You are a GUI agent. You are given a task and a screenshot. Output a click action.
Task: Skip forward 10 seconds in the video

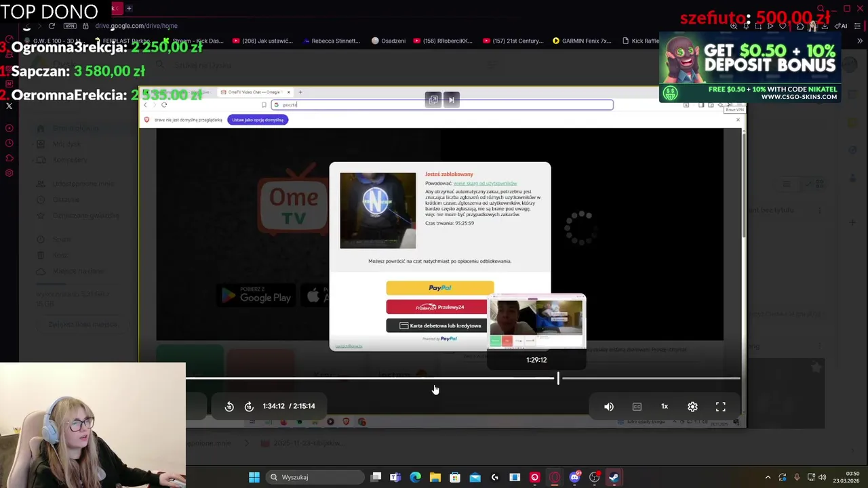point(249,407)
